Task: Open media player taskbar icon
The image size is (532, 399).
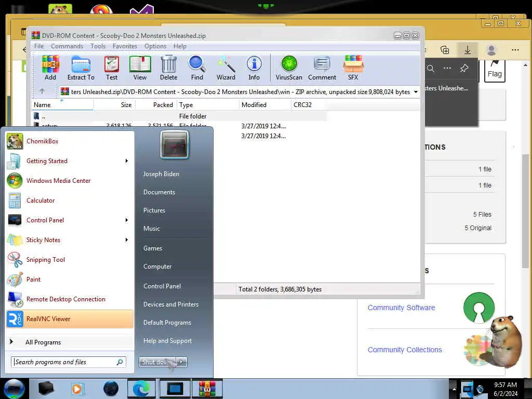Action: click(77, 389)
